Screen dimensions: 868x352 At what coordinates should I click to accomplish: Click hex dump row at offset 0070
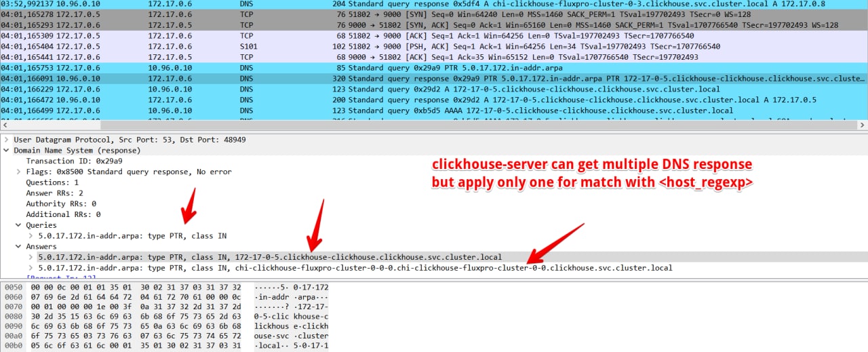click(165, 307)
